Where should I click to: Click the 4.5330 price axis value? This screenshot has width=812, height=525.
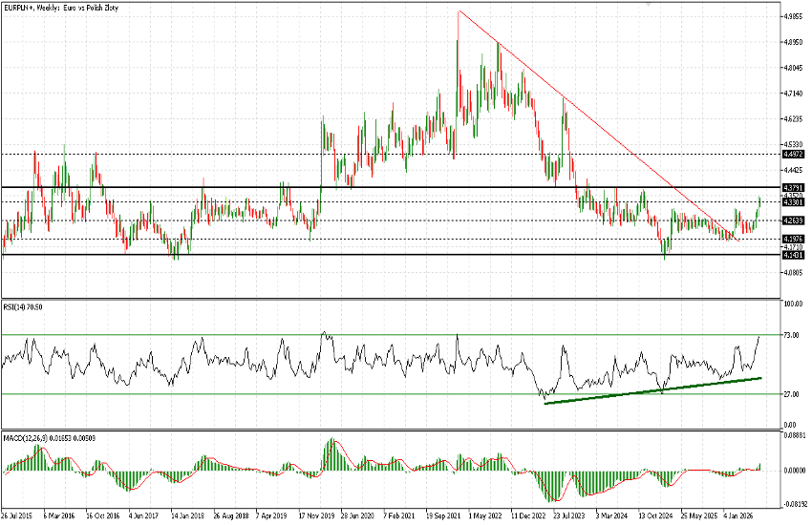point(793,144)
